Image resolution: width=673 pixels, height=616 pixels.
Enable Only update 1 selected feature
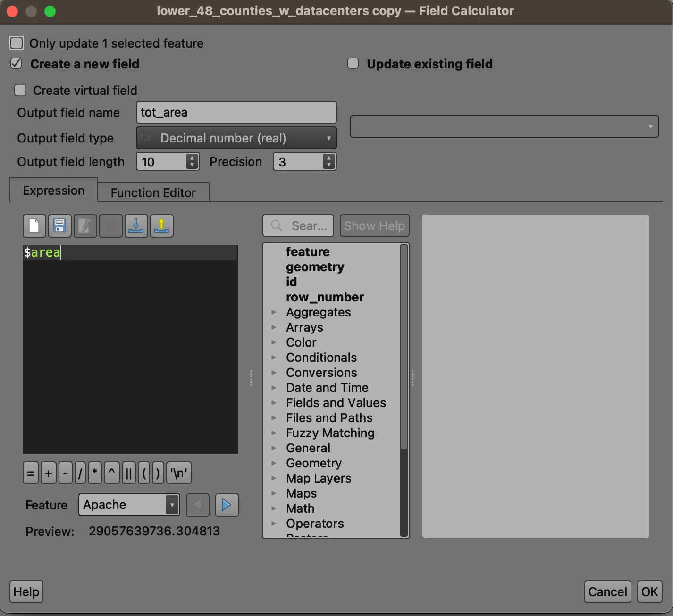click(x=17, y=43)
